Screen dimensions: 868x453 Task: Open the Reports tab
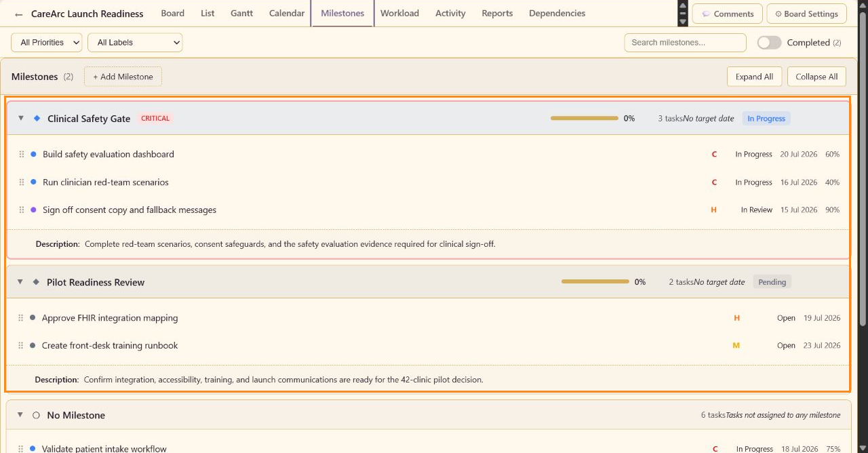pyautogui.click(x=497, y=14)
